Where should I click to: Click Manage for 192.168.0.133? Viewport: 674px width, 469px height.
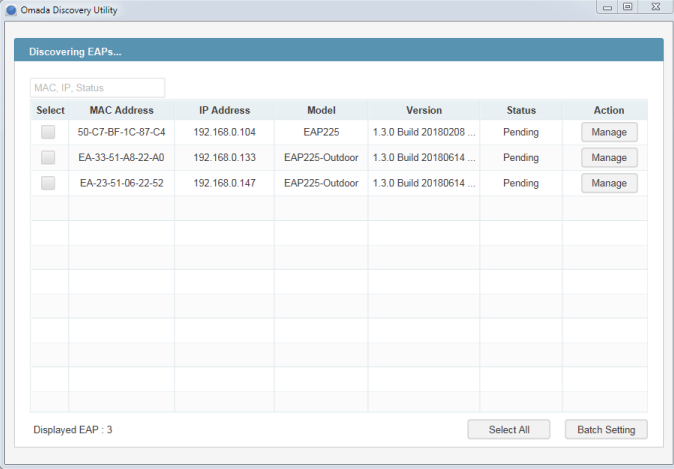(609, 157)
